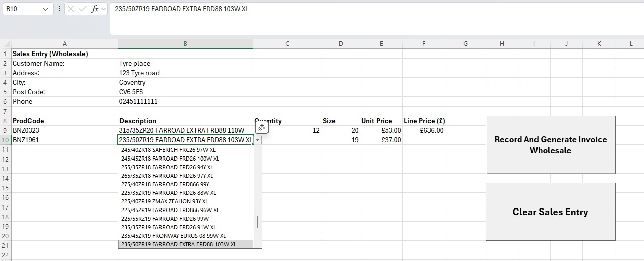Select column D header
The image size is (644, 261).
341,44
